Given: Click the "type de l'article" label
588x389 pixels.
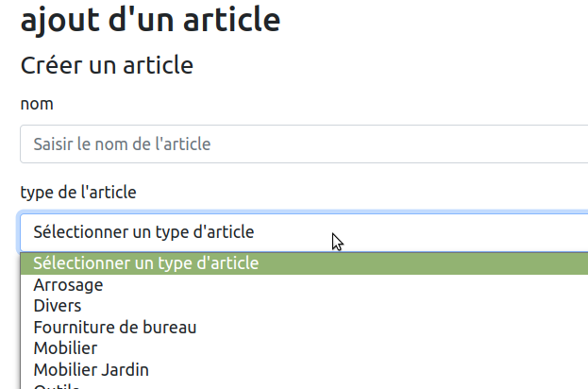Looking at the screenshot, I should pos(78,193).
